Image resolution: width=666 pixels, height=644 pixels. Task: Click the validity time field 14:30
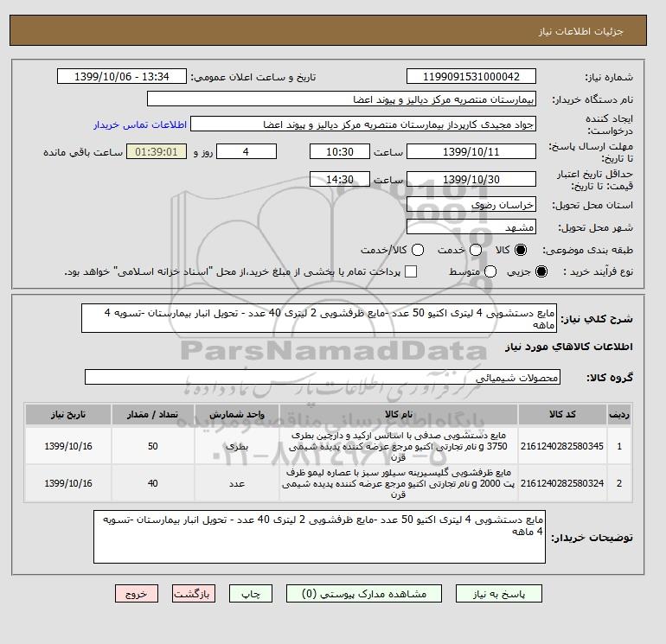pos(340,179)
